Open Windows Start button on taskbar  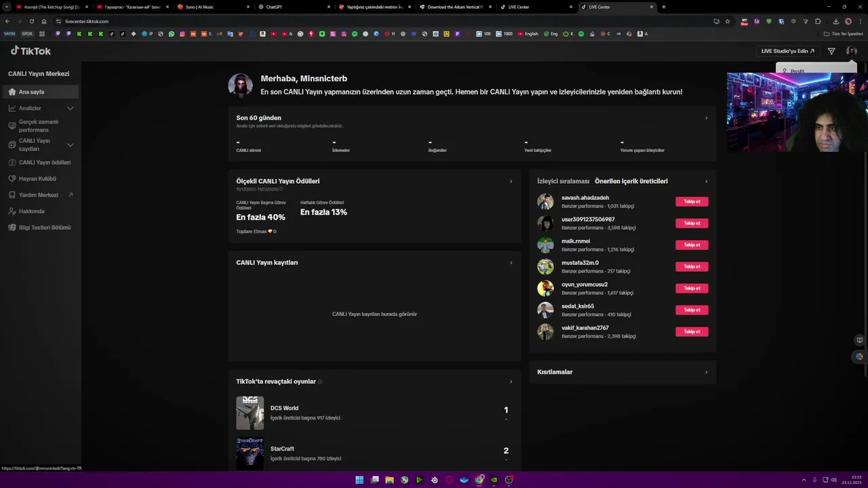359,480
